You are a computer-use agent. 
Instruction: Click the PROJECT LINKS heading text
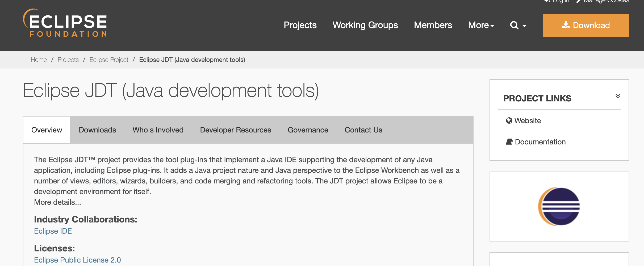537,98
